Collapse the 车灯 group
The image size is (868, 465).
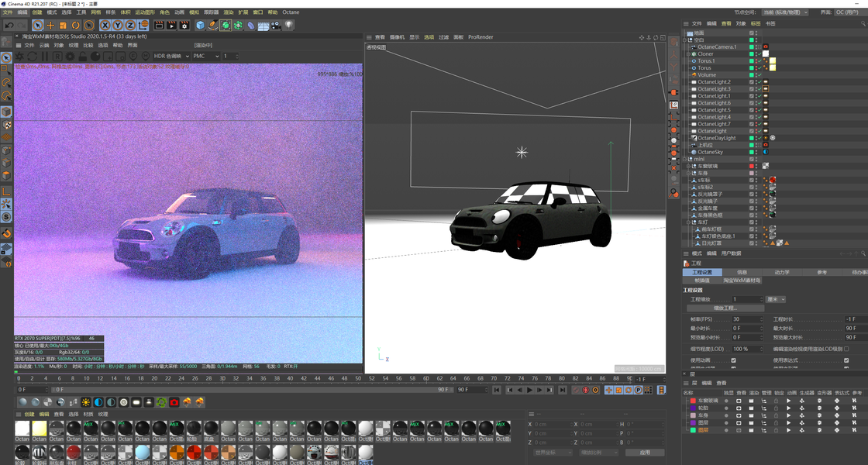688,222
